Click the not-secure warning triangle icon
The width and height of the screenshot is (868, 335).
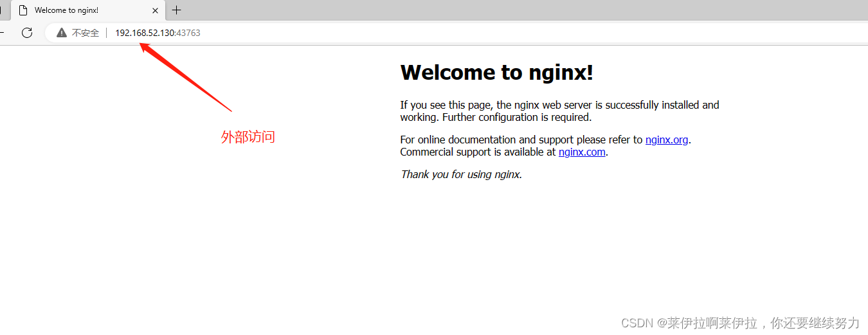click(62, 33)
